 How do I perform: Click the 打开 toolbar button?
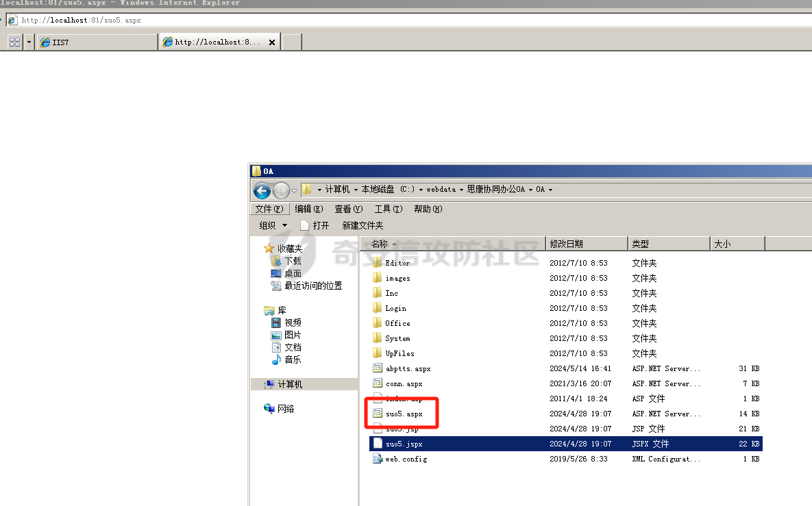point(315,225)
